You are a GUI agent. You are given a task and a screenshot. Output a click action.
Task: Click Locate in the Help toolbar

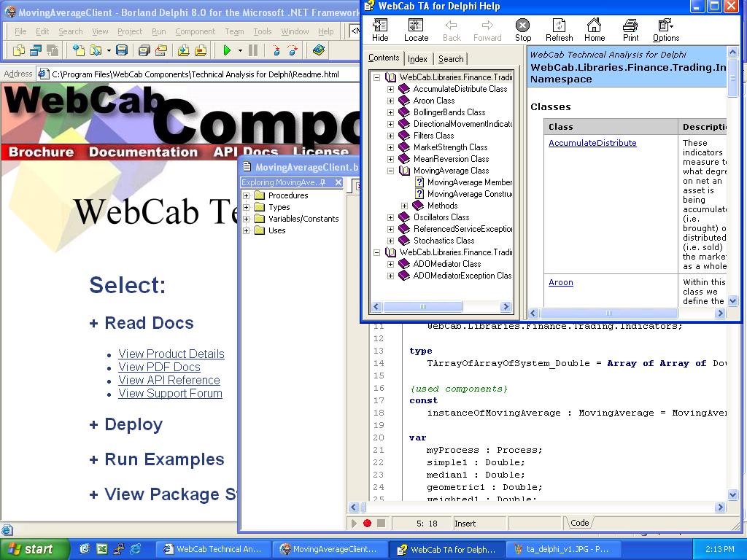[x=416, y=31]
